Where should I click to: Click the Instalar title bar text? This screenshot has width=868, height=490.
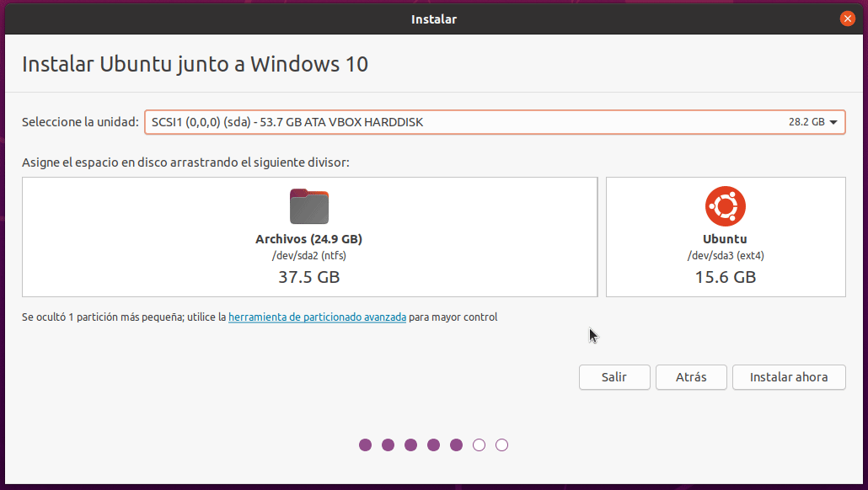434,19
